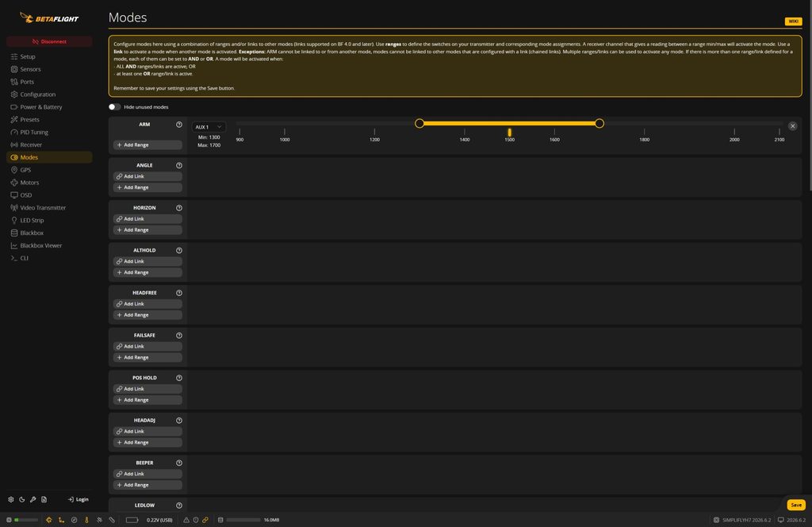Navigate to the Blackbox Viewer tab
This screenshot has height=527, width=812.
coord(49,245)
